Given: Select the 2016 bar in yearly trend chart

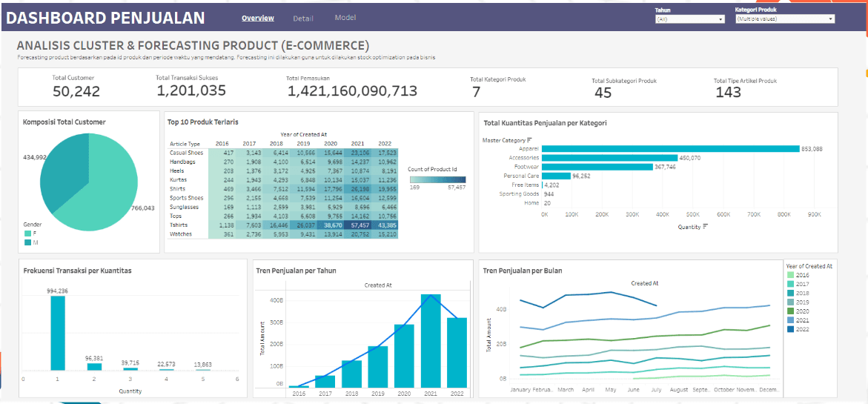Looking at the screenshot, I should [299, 386].
